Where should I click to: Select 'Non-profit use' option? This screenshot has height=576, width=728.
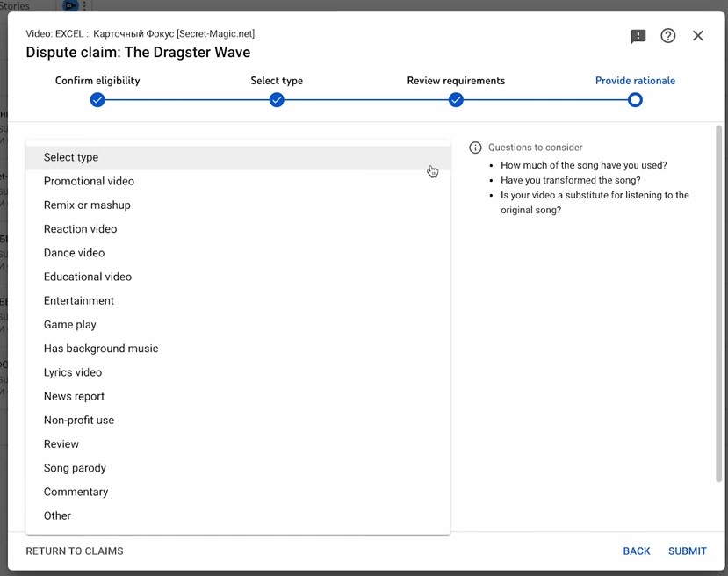pos(238,420)
